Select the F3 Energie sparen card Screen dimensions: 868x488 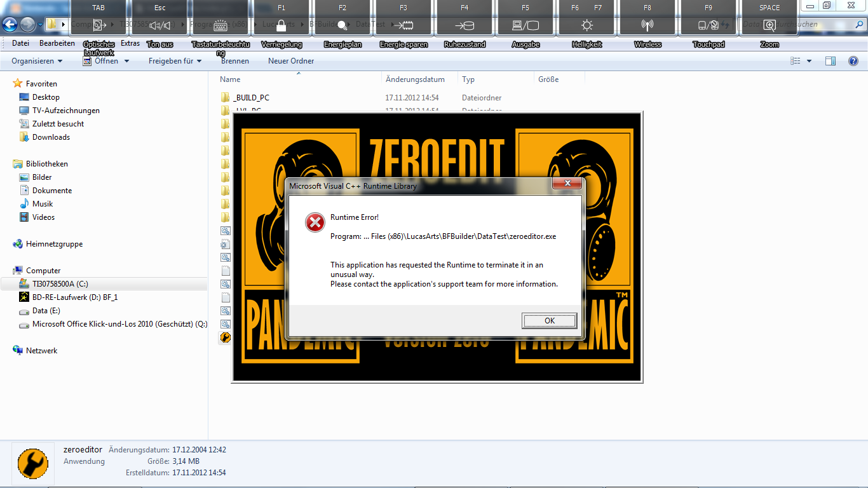[x=403, y=18]
